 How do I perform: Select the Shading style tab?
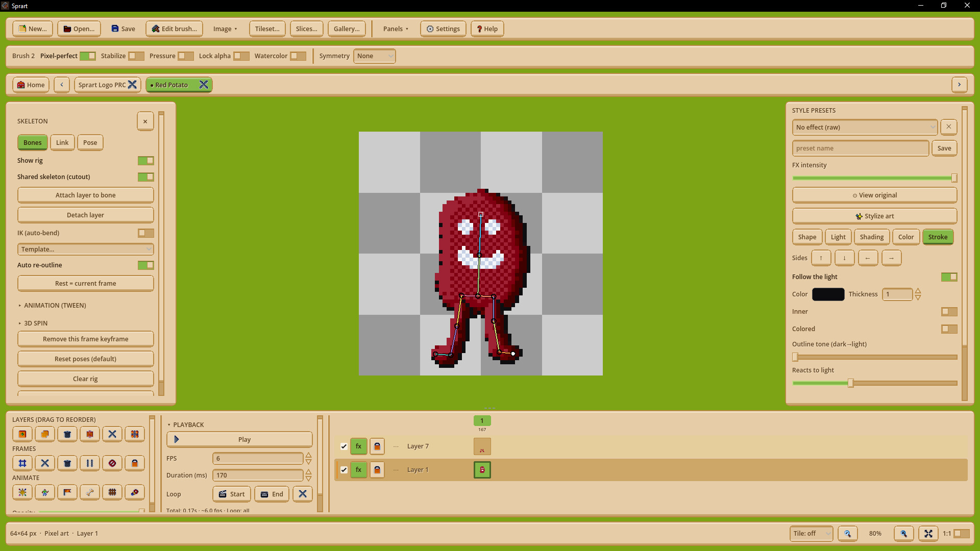[872, 237]
